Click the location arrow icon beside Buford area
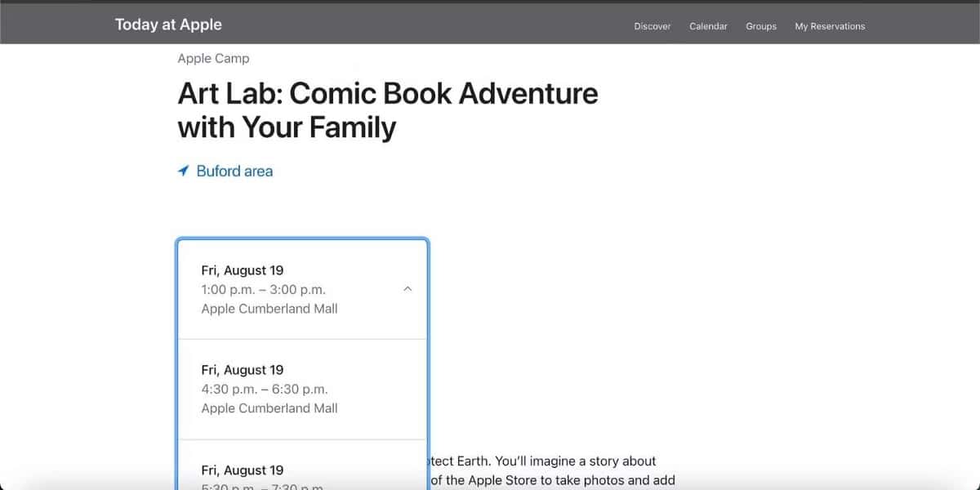 183,171
